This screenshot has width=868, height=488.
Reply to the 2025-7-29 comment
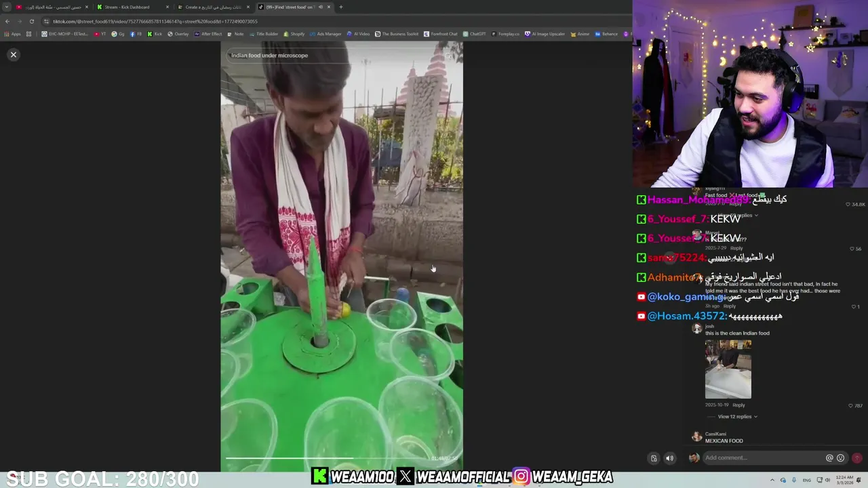click(x=736, y=248)
